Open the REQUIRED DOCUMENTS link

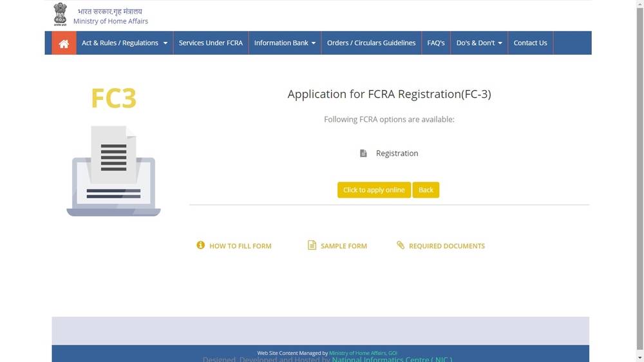point(447,246)
